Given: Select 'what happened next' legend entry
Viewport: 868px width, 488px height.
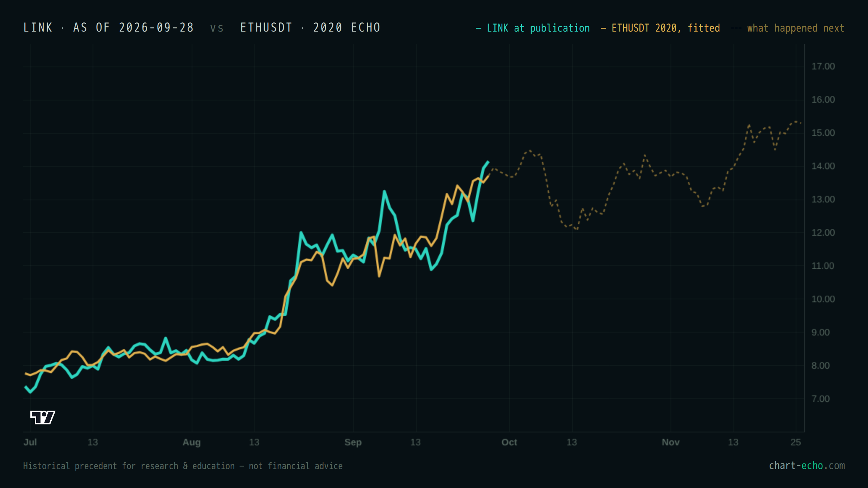Looking at the screenshot, I should click(x=788, y=28).
